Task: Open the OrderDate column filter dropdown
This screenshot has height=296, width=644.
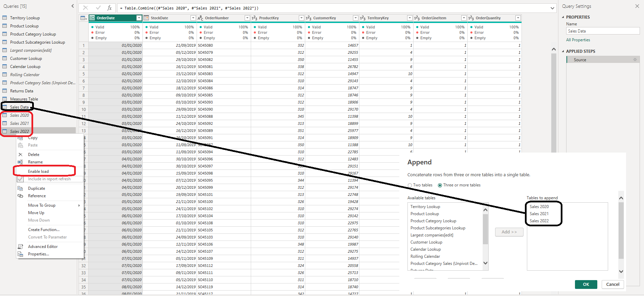Action: coord(139,18)
